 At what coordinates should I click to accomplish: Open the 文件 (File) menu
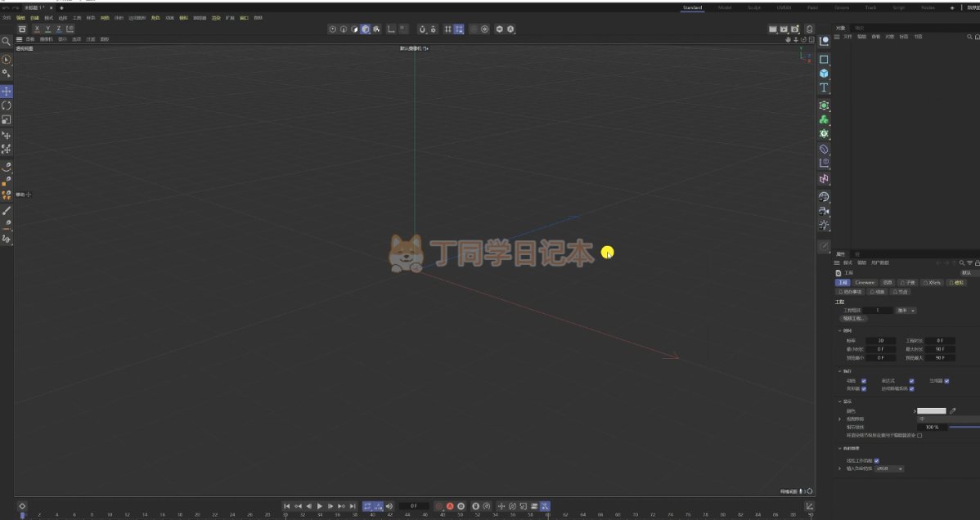[x=7, y=17]
